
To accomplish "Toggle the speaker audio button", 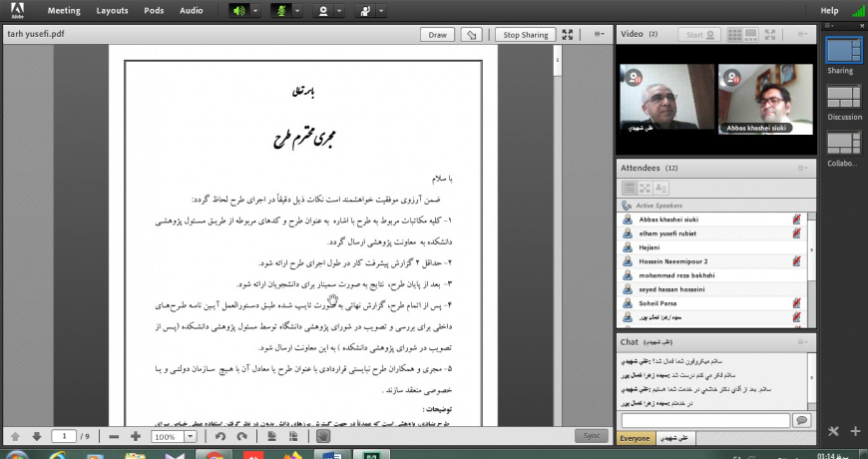I will coord(239,11).
